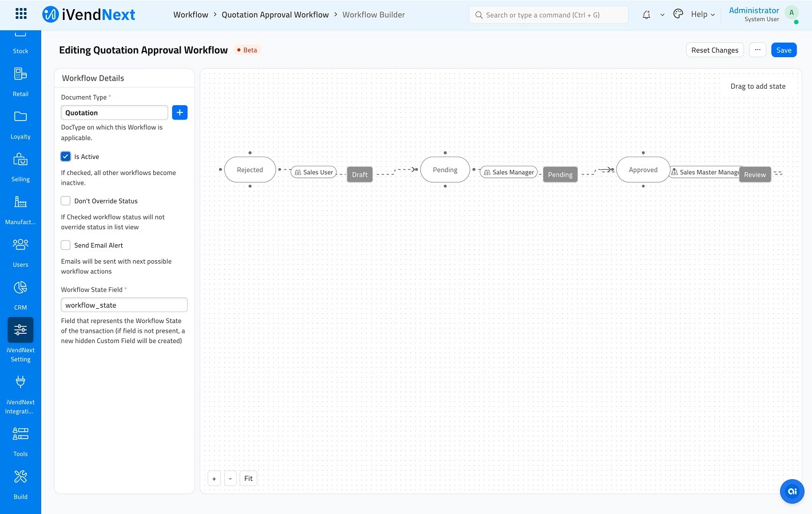Select the Drag to add state control
Viewport: 812px width, 514px height.
pyautogui.click(x=758, y=86)
